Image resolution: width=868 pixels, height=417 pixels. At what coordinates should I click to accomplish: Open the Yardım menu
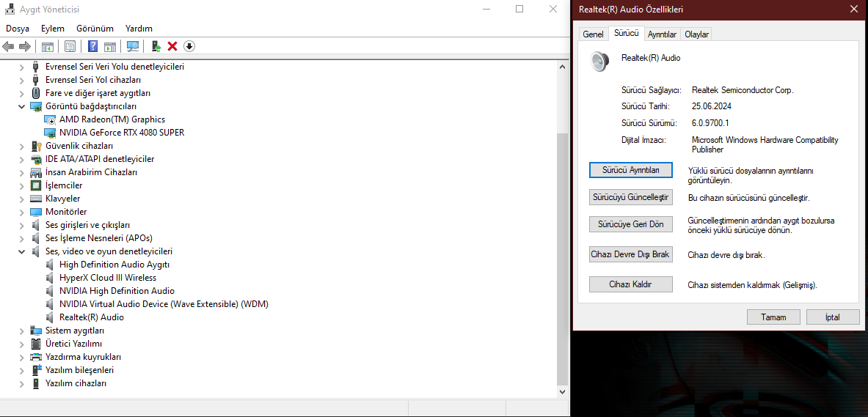(139, 28)
